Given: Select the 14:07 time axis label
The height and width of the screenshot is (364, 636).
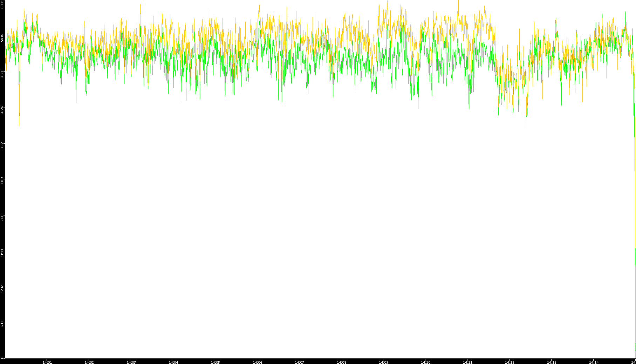Looking at the screenshot, I should tap(299, 362).
